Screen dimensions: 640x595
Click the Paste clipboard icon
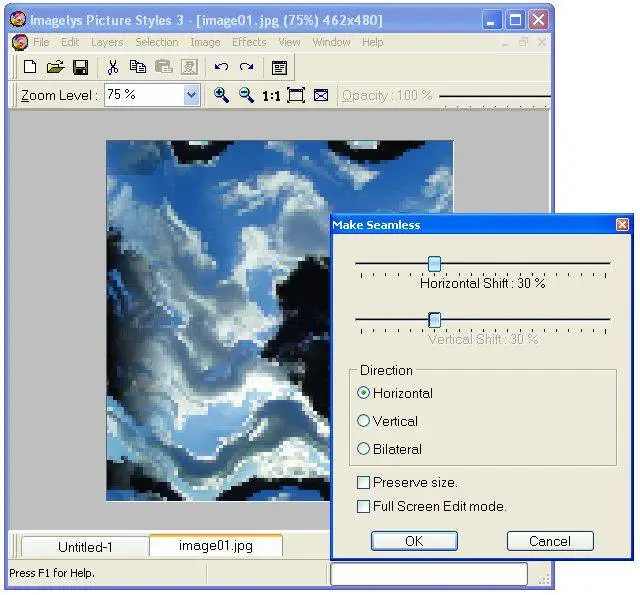coord(164,67)
